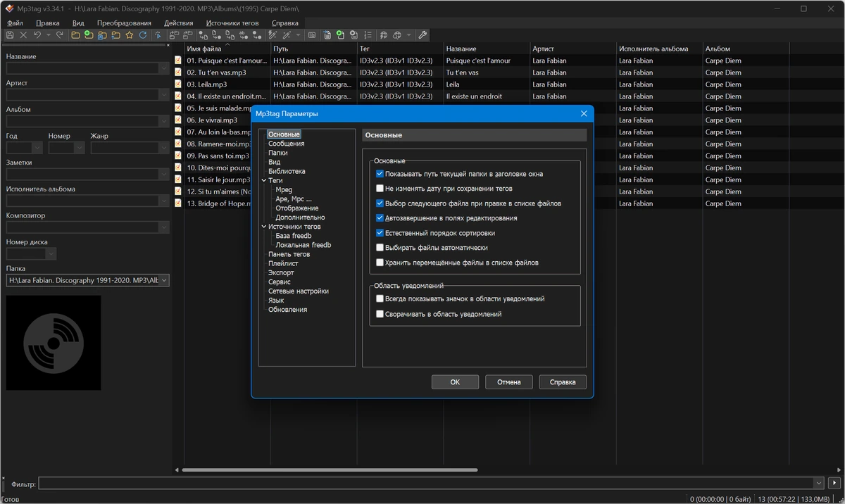
Task: Click the Change directory folder icon
Action: pos(75,34)
